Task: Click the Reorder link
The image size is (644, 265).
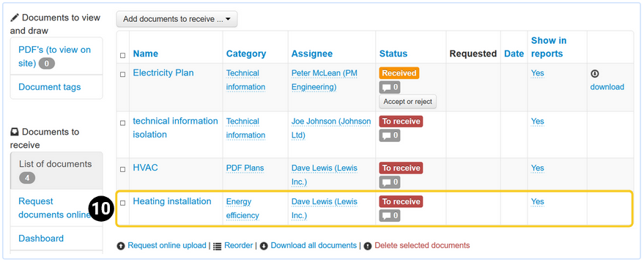Action: tap(239, 246)
